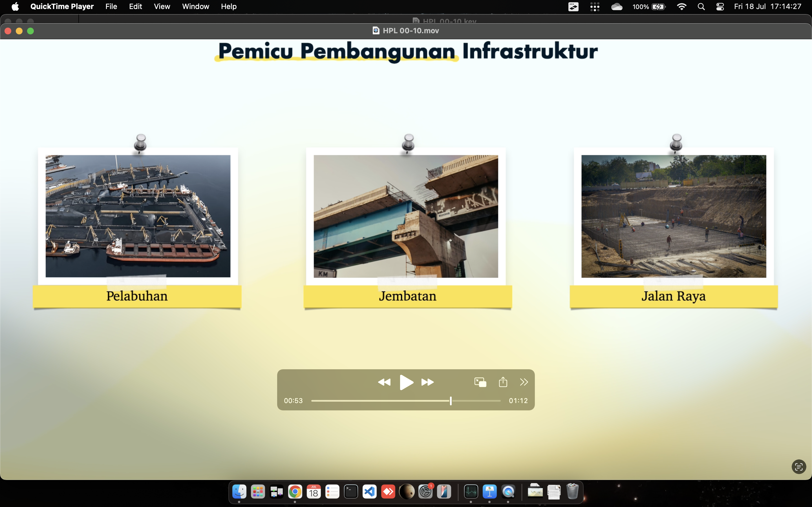
Task: Click the fast-forward button
Action: click(427, 382)
